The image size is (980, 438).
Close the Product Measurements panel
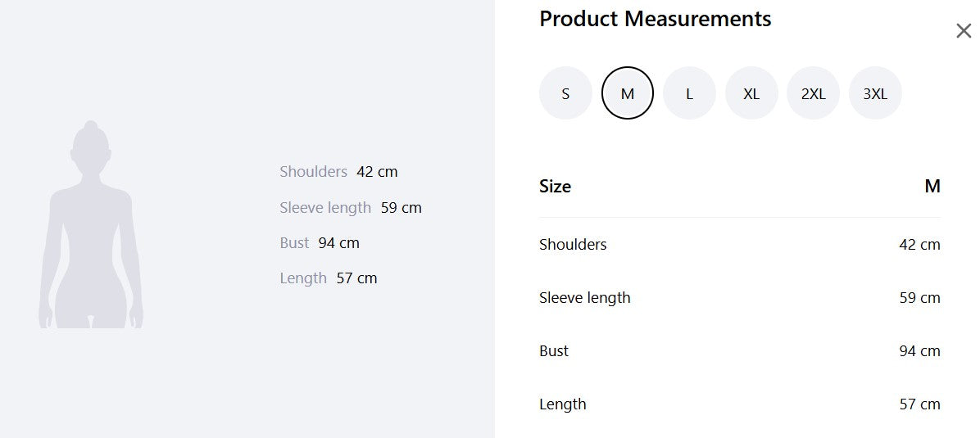coord(964,31)
